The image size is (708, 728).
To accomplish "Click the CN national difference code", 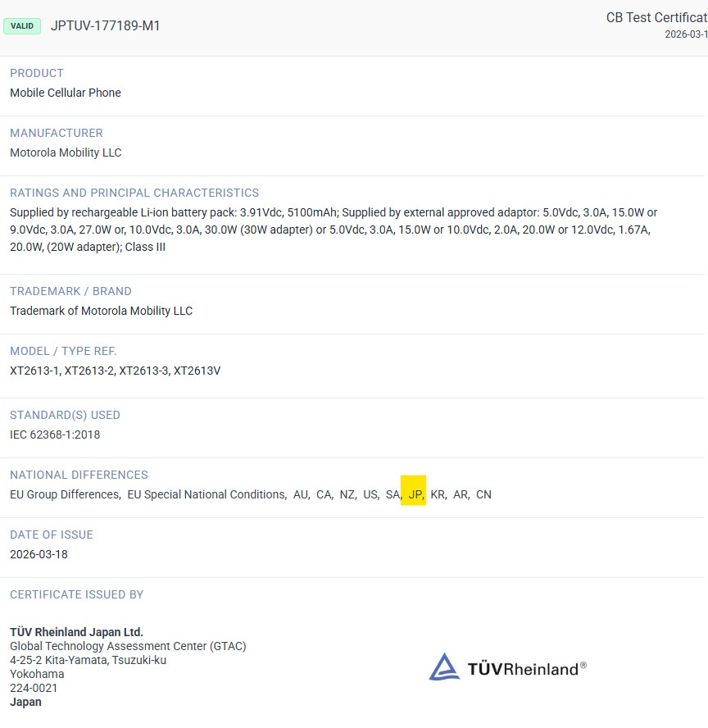I will click(x=483, y=494).
